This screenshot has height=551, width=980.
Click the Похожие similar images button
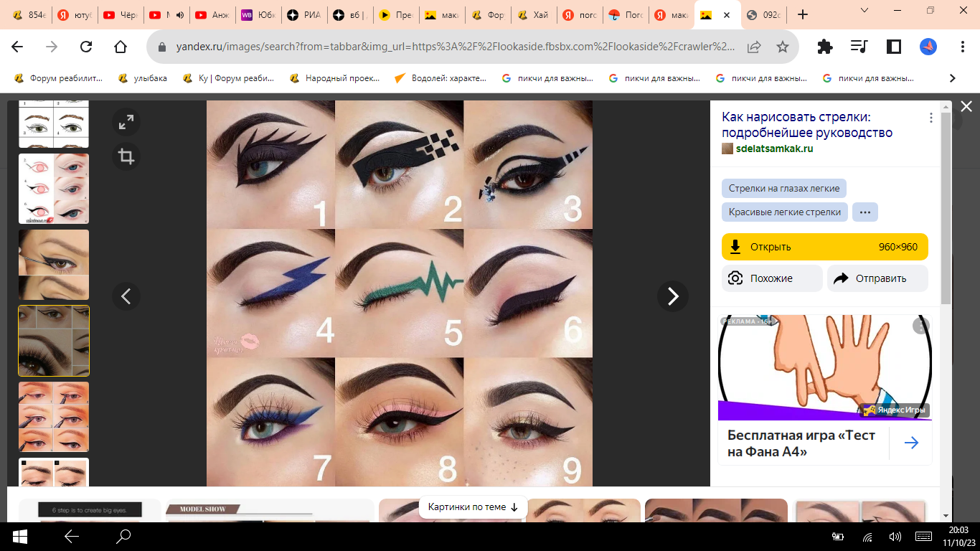point(771,278)
